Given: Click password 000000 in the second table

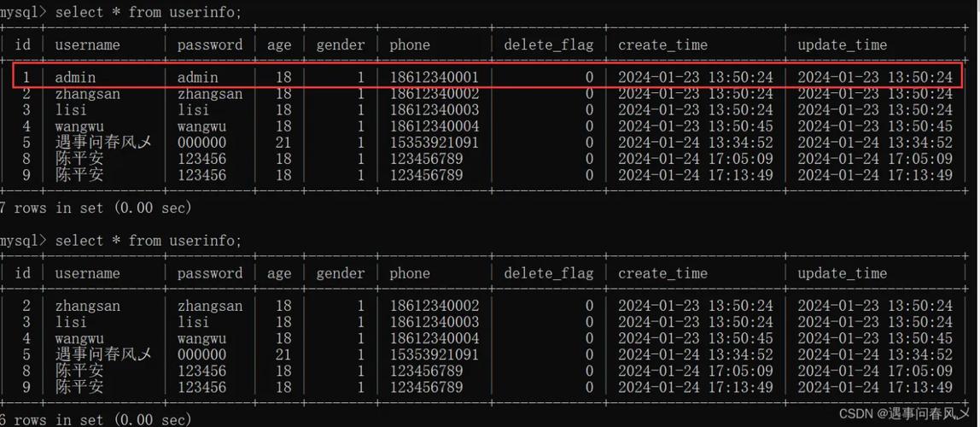Looking at the screenshot, I should [x=201, y=354].
